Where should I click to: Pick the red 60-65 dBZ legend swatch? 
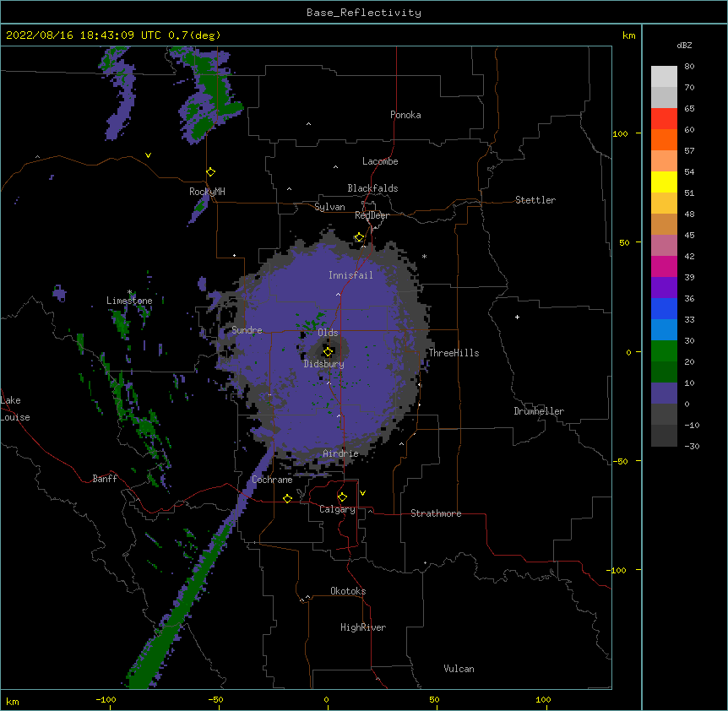click(x=664, y=119)
